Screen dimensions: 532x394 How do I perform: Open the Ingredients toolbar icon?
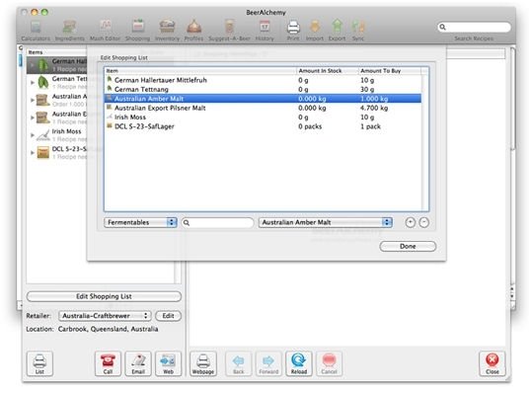click(x=69, y=31)
